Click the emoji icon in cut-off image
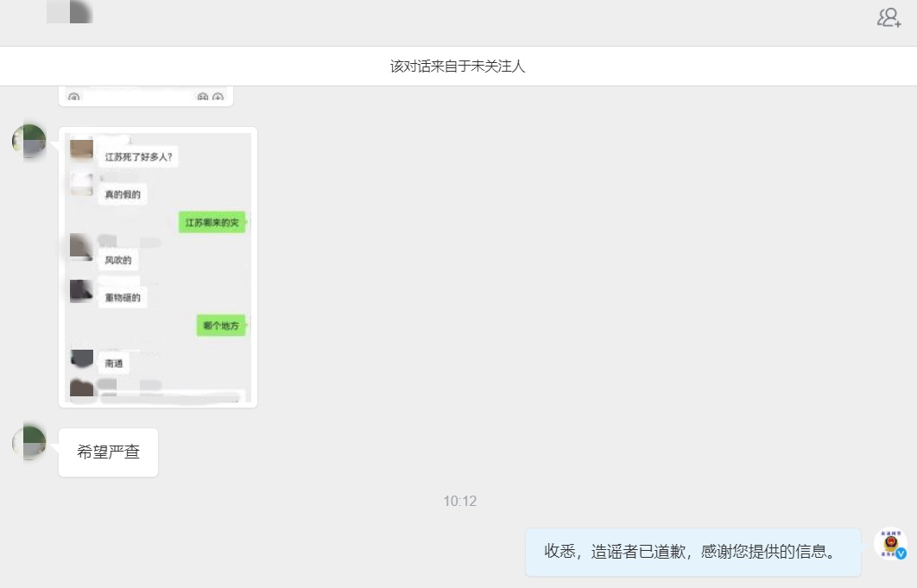Viewport: 917px width, 588px height. [x=203, y=98]
